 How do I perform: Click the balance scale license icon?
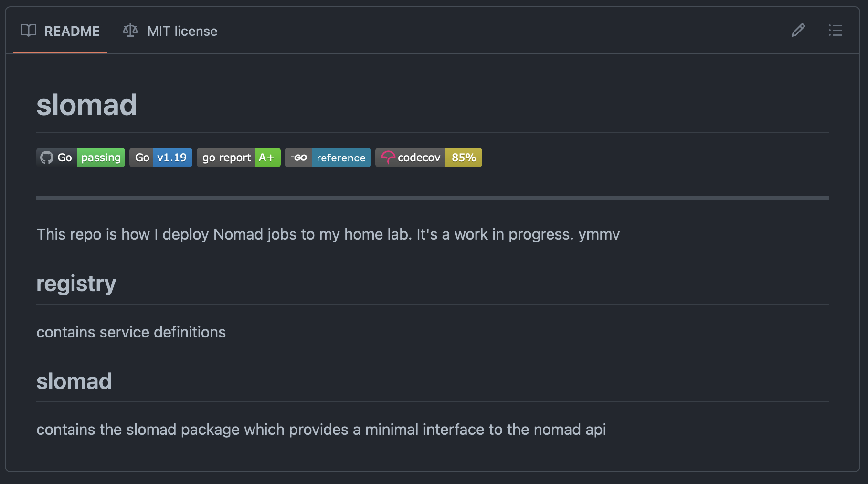[130, 31]
